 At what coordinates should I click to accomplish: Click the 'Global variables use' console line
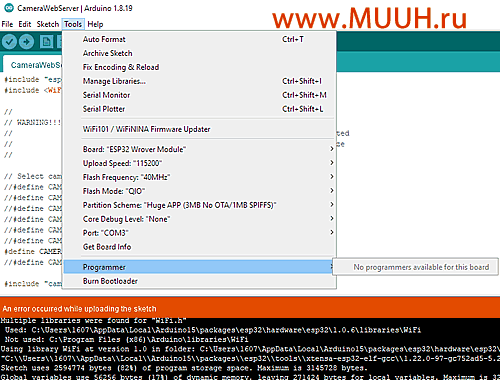coord(250,377)
